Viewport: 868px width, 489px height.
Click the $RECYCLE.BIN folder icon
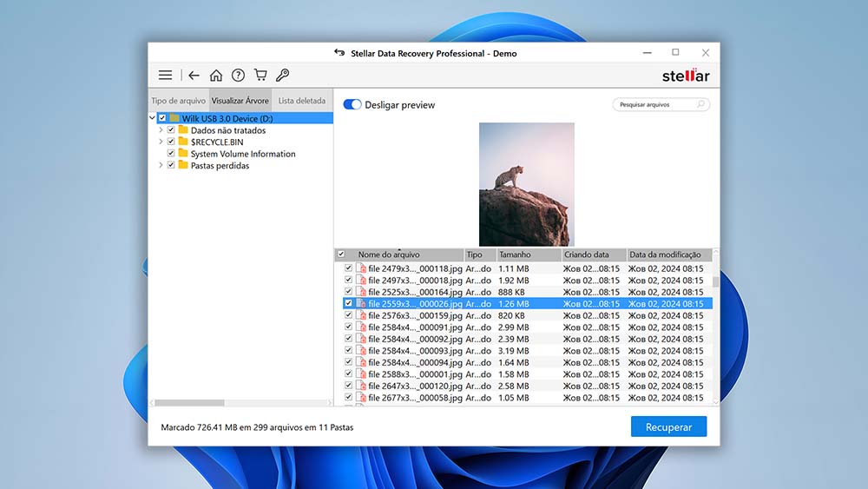183,142
